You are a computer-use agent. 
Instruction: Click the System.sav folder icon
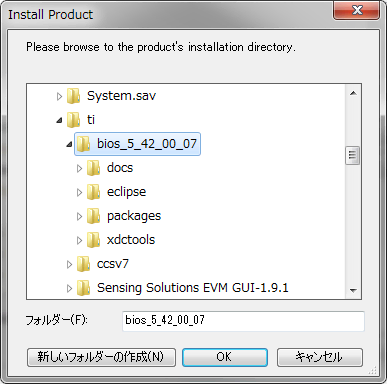click(x=73, y=96)
